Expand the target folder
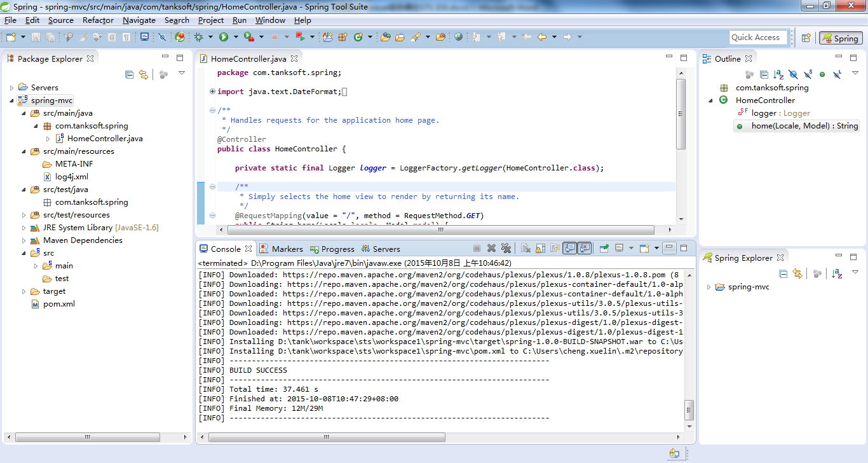 click(x=24, y=291)
